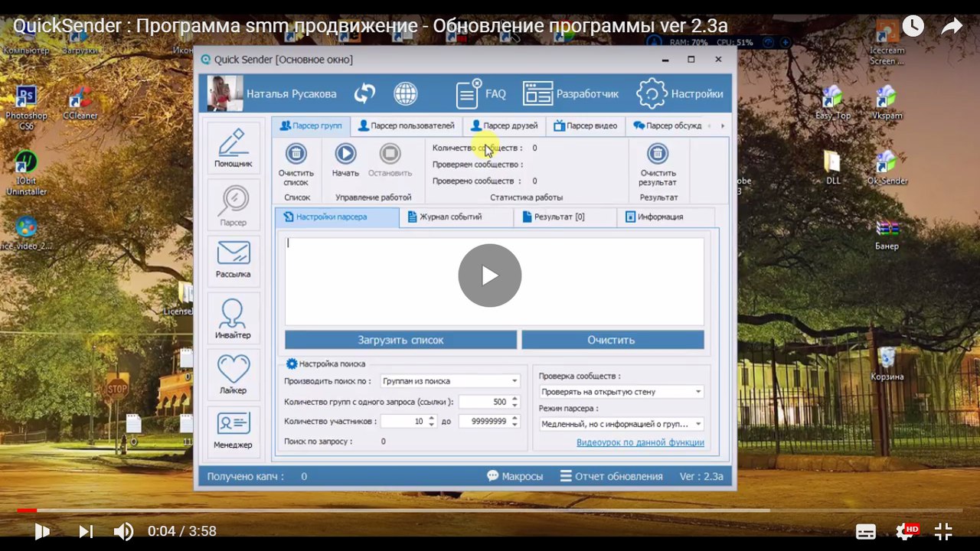The width and height of the screenshot is (980, 551).
Task: Mute the video volume
Action: (x=123, y=531)
